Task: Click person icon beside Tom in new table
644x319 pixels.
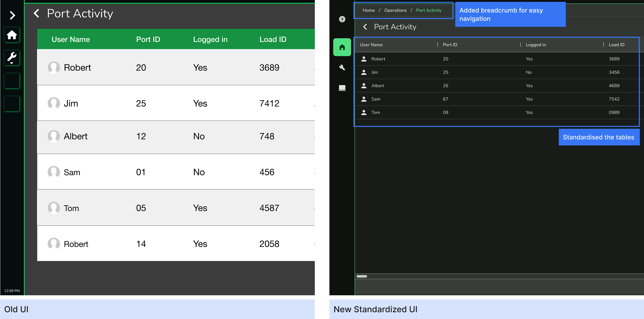Action: [x=364, y=113]
